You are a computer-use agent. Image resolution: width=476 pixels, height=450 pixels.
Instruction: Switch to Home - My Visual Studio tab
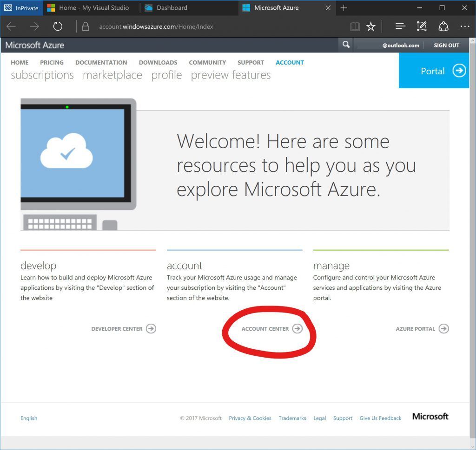click(x=91, y=8)
